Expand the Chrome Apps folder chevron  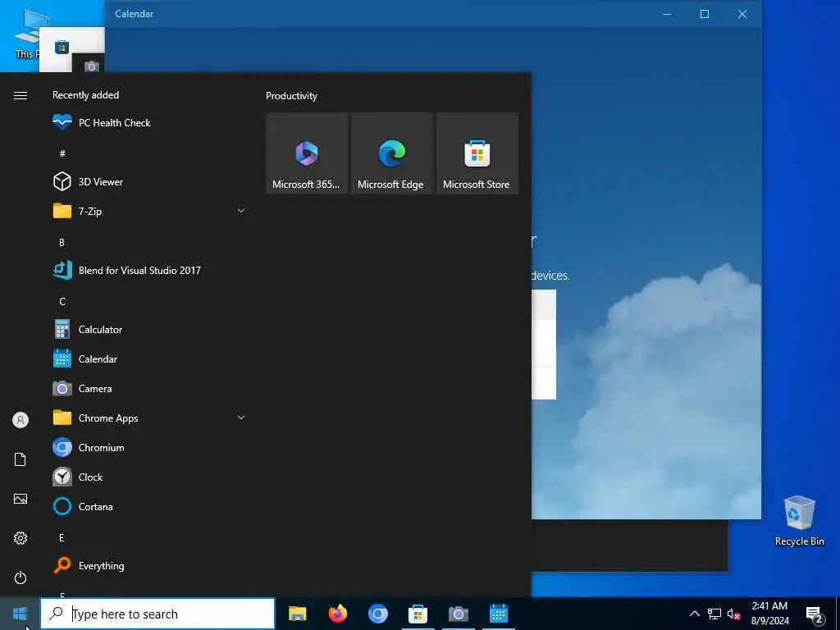241,418
